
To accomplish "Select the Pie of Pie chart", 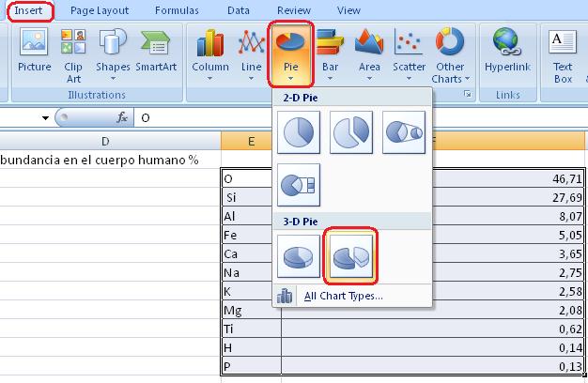I will (x=404, y=132).
